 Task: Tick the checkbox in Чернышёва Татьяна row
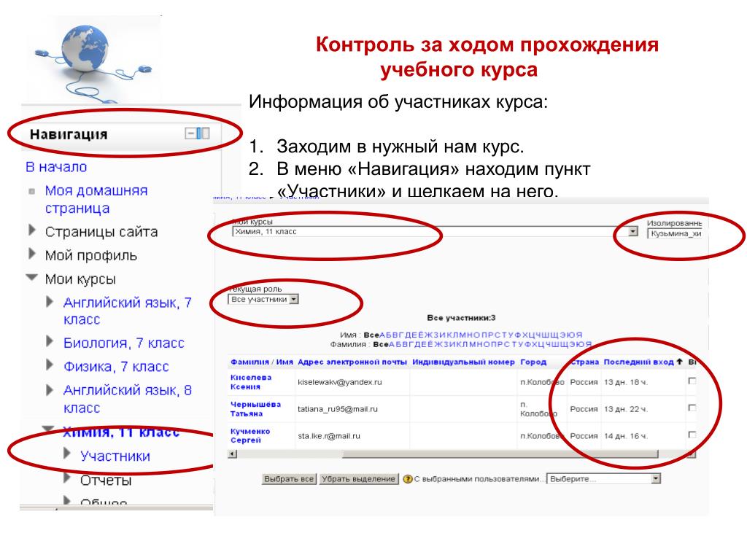point(692,408)
